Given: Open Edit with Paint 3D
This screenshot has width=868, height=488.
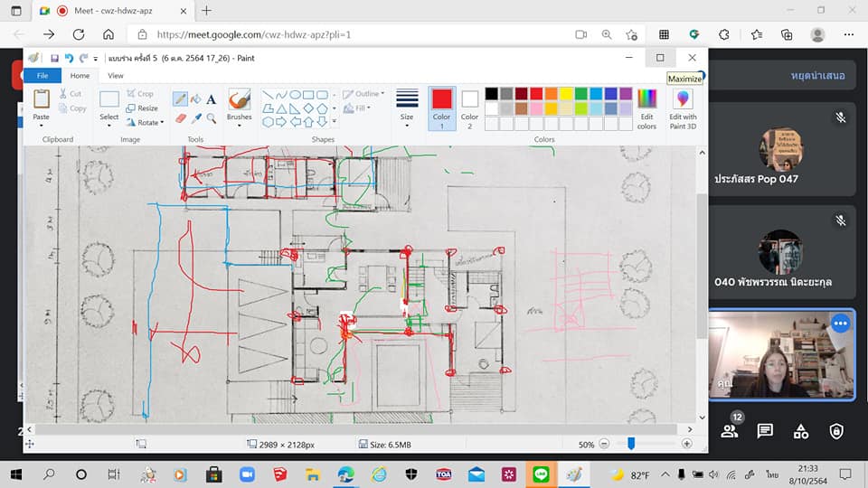Looking at the screenshot, I should click(x=683, y=107).
